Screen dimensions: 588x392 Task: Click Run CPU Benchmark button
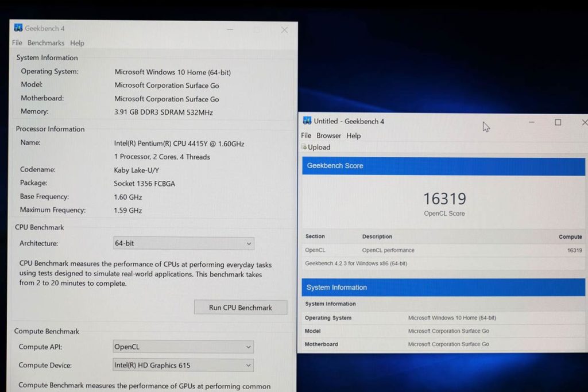241,307
